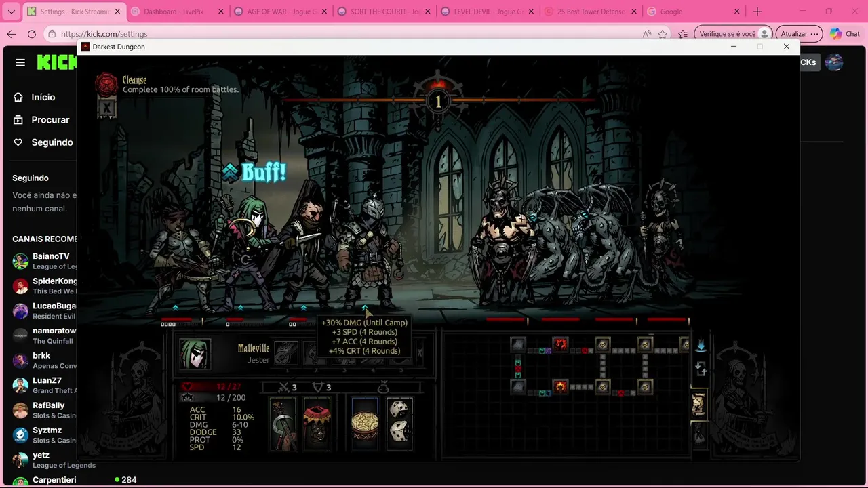Open a new browser tab
The width and height of the screenshot is (868, 488).
(x=757, y=12)
